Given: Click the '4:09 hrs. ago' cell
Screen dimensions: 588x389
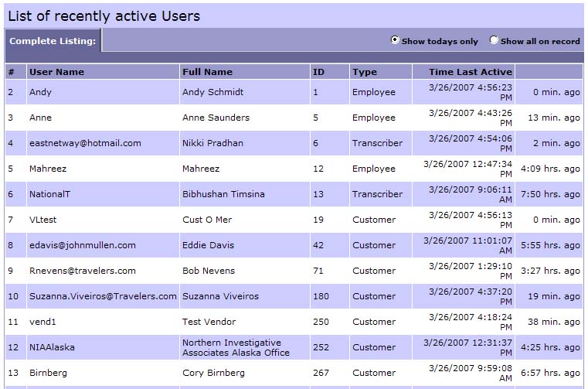Looking at the screenshot, I should (550, 169).
